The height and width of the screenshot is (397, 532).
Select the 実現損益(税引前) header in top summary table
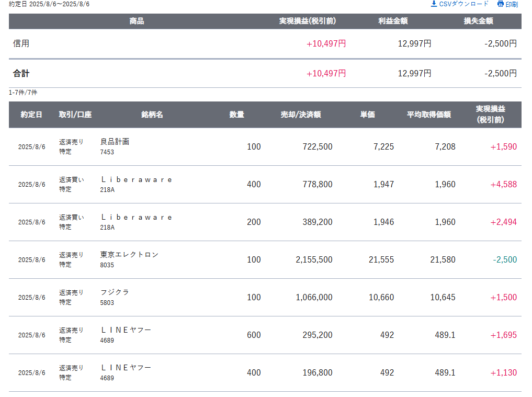pos(308,21)
